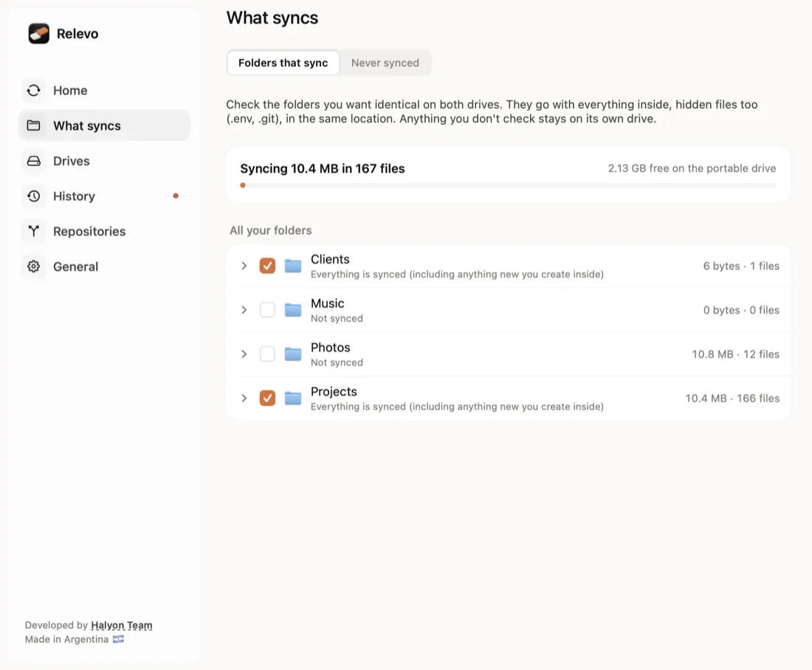The width and height of the screenshot is (812, 670).
Task: Check the Photos folder checkbox
Action: pyautogui.click(x=267, y=354)
